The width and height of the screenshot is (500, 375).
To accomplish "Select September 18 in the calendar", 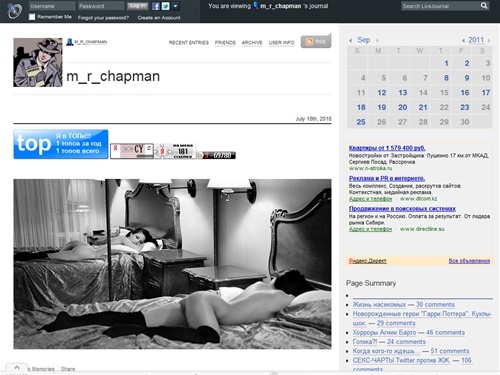I will pos(361,107).
